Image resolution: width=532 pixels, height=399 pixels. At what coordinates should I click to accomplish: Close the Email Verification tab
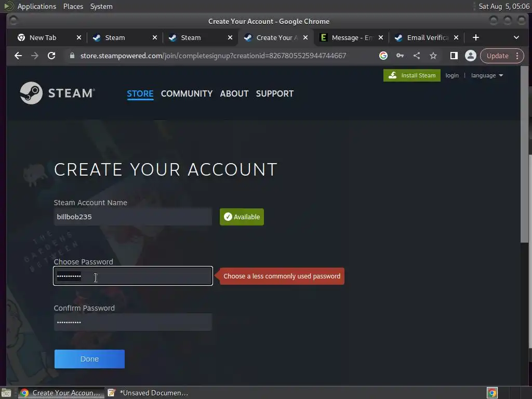tap(456, 37)
